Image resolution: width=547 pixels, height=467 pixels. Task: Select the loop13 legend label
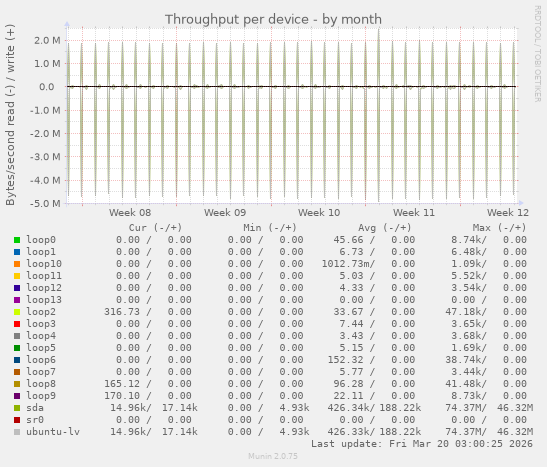click(44, 300)
